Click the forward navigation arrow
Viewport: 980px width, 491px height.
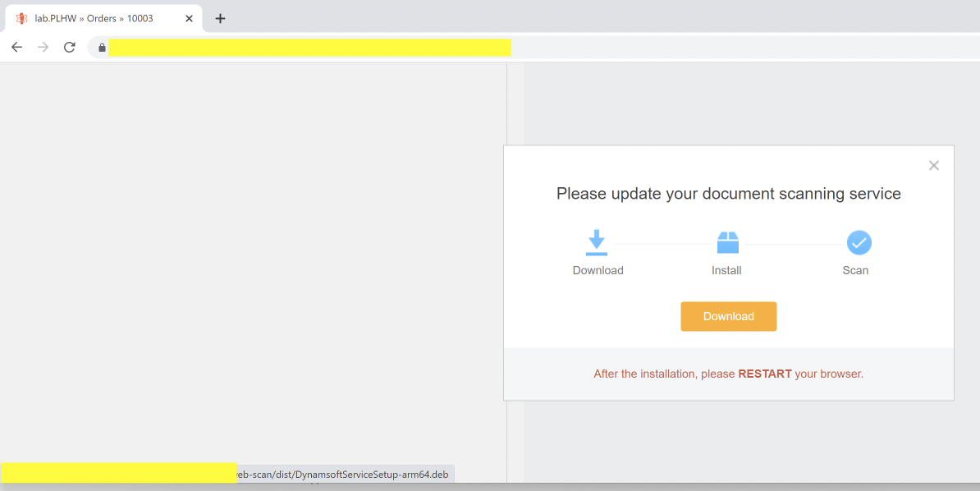click(x=43, y=47)
